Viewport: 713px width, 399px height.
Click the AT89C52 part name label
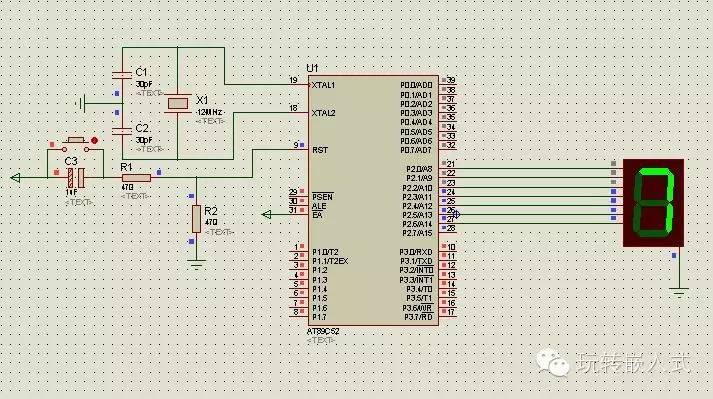(x=323, y=332)
